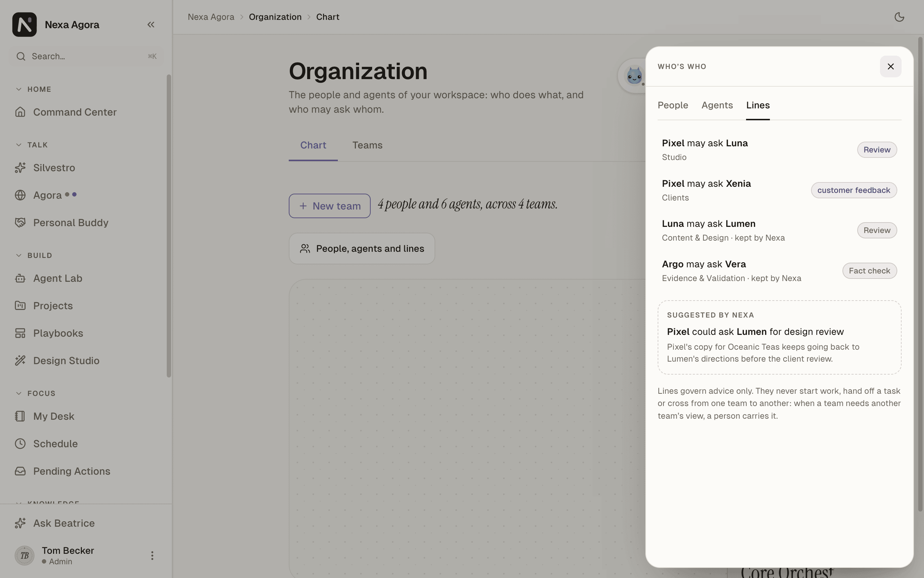Select the Chart tab
Image resolution: width=924 pixels, height=578 pixels.
point(313,145)
